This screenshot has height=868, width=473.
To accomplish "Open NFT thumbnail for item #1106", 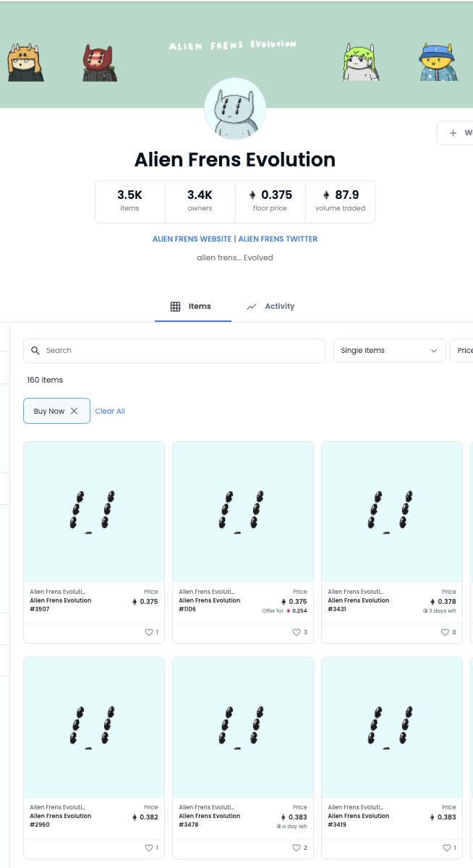I will 243,512.
